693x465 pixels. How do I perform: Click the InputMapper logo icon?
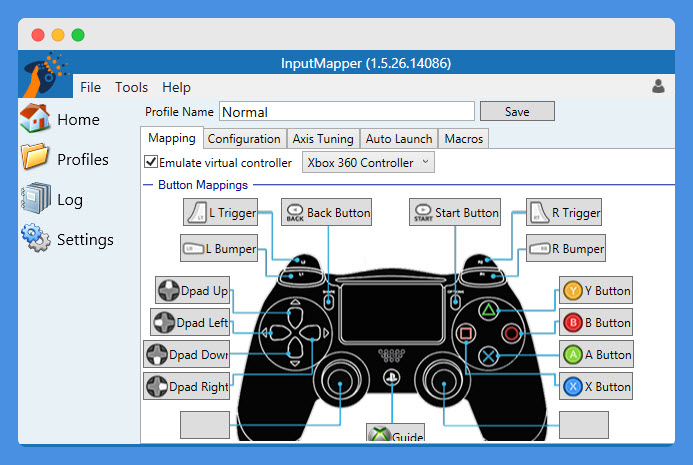coord(46,74)
